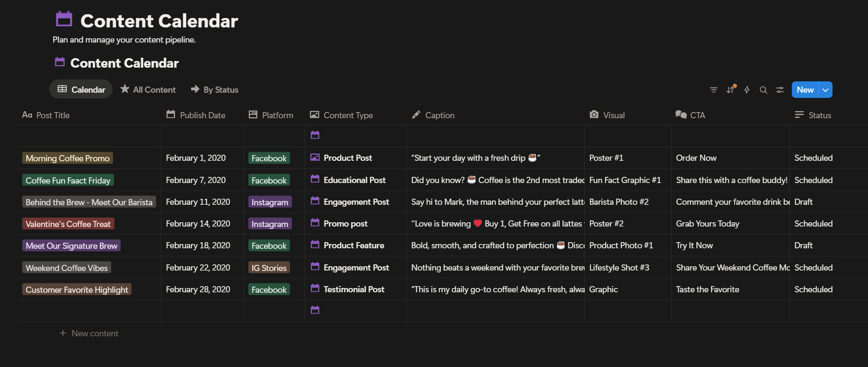Open the sort arrows icon
Image resolution: width=868 pixels, height=367 pixels.
730,90
